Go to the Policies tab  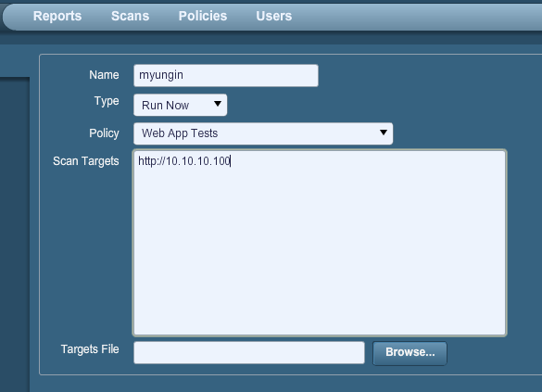(203, 16)
